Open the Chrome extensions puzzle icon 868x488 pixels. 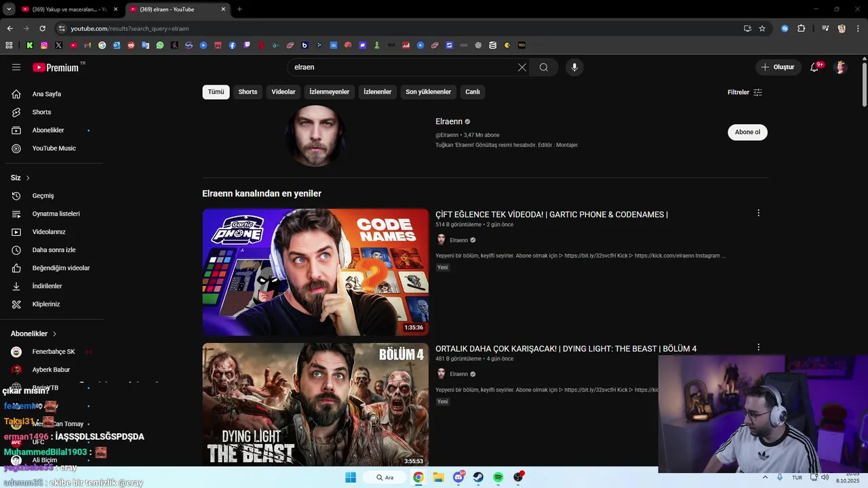coord(801,28)
